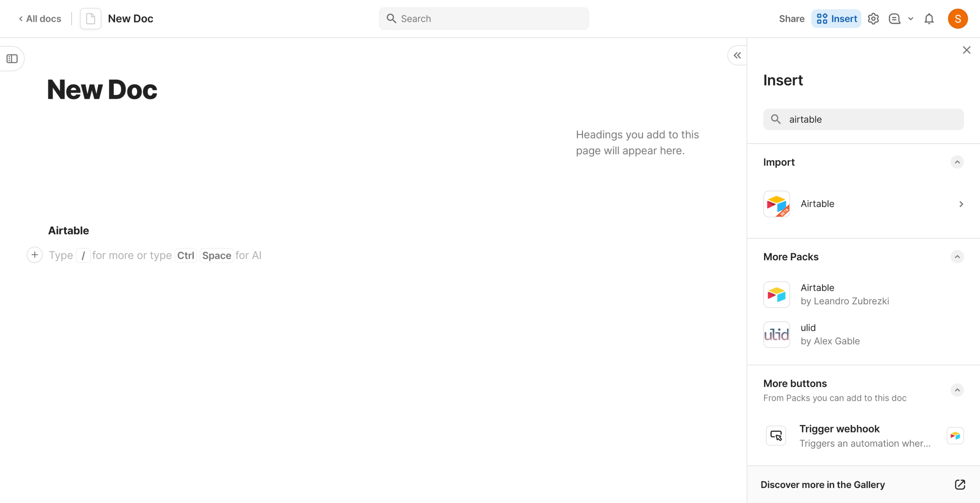Open Airtable import option

click(863, 204)
